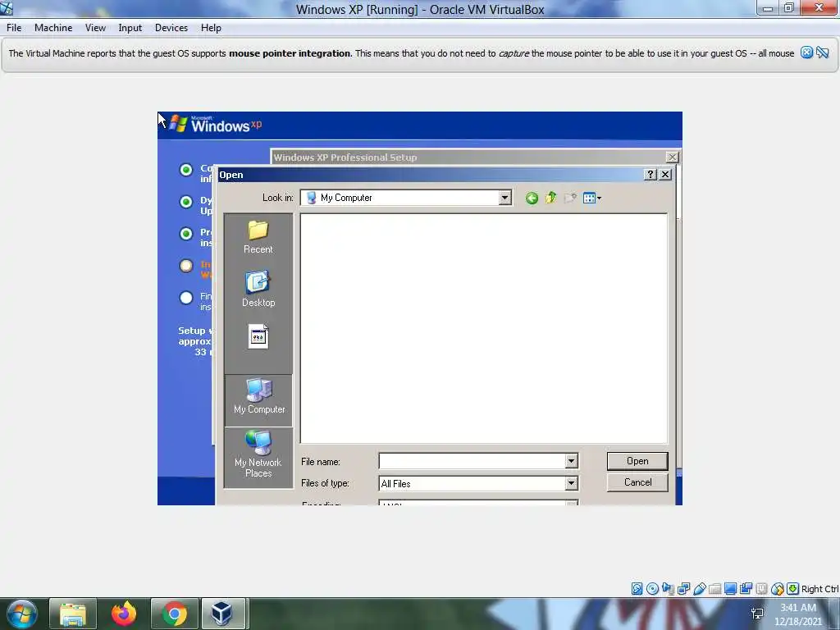Dismiss the mouse integration notification
This screenshot has height=630, width=840.
point(806,52)
